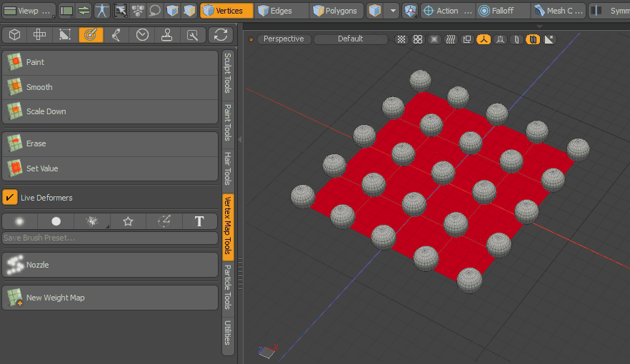Open the Mesh Constraint menu
Viewport: 630px width, 364px height.
(559, 11)
